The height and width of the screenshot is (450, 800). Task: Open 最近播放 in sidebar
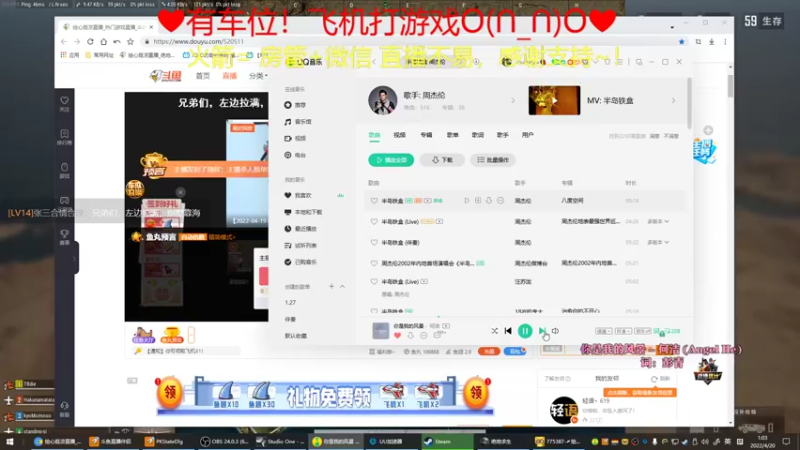click(x=301, y=229)
